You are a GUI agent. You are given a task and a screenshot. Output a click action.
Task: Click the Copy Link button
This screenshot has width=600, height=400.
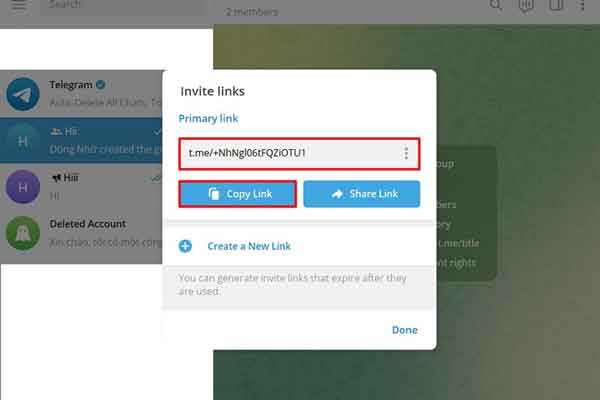tap(237, 194)
